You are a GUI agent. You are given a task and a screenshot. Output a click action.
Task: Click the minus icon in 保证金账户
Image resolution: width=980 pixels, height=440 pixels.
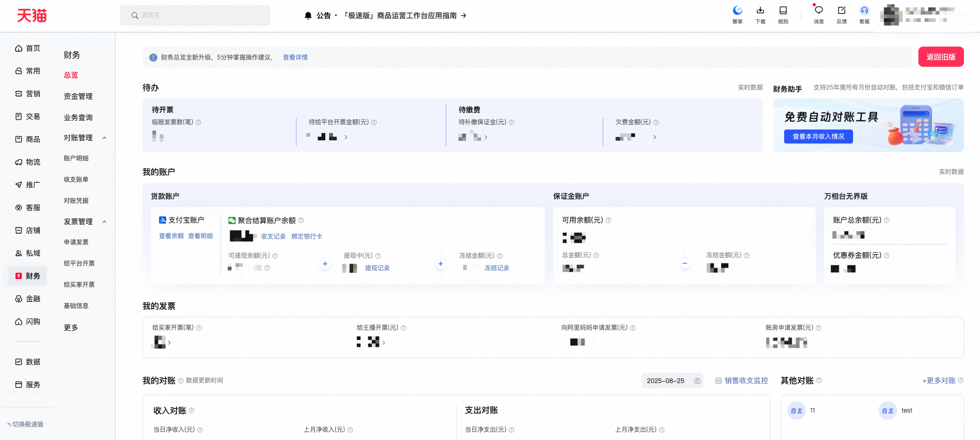pos(685,263)
